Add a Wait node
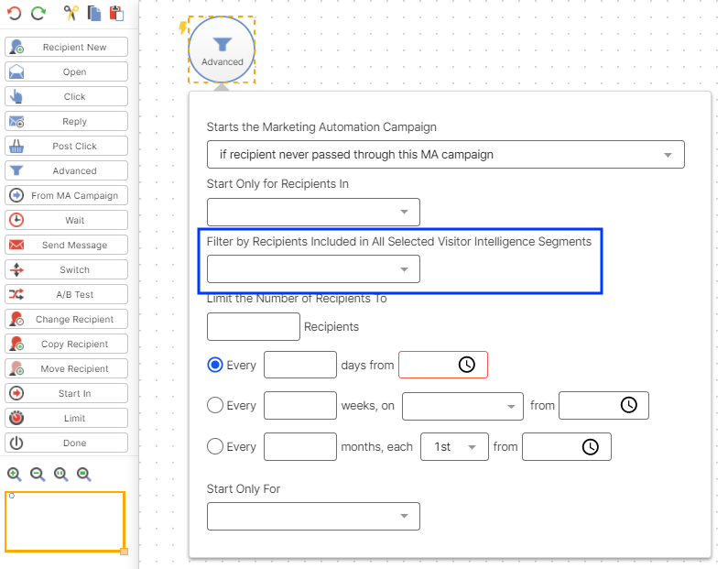Image resolution: width=728 pixels, height=569 pixels. 67,220
